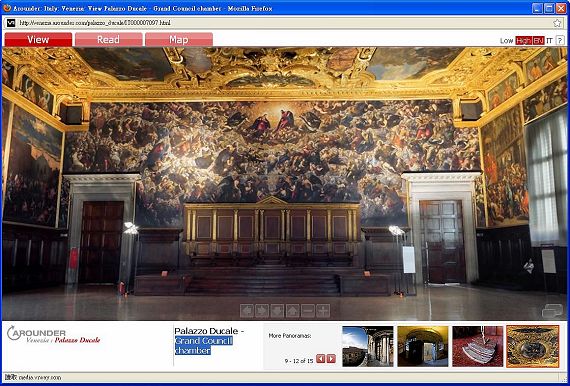Click the Firefox icon in the title bar
The height and width of the screenshot is (386, 570).
click(7, 8)
